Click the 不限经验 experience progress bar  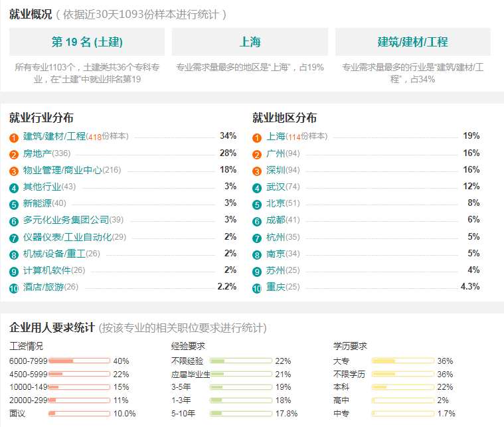click(x=241, y=361)
